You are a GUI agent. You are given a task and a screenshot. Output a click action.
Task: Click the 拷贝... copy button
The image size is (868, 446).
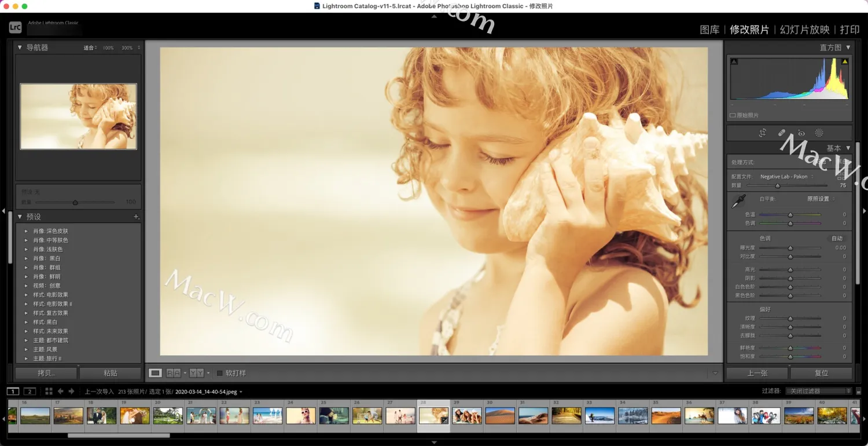pos(46,373)
